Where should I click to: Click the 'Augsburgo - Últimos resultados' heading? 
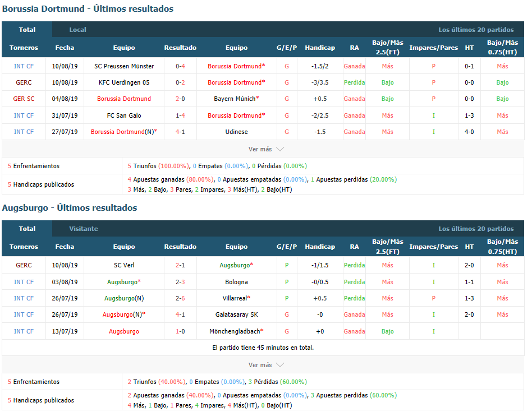(70, 208)
